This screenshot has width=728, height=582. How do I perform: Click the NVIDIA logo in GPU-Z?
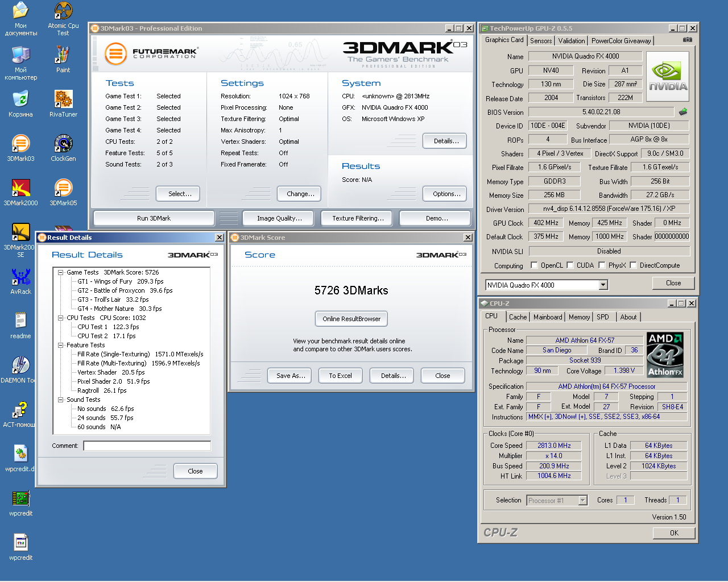point(668,77)
